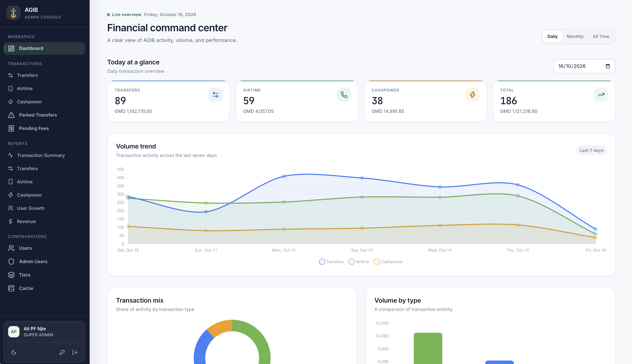Click the green bar in Volume by type
632x364 pixels.
[x=428, y=348]
